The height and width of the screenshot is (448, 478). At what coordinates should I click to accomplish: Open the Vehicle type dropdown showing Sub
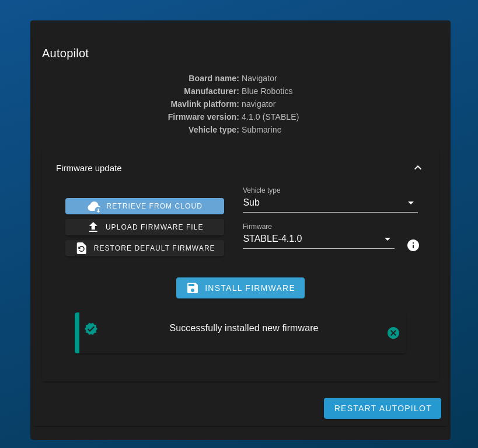[x=327, y=203]
